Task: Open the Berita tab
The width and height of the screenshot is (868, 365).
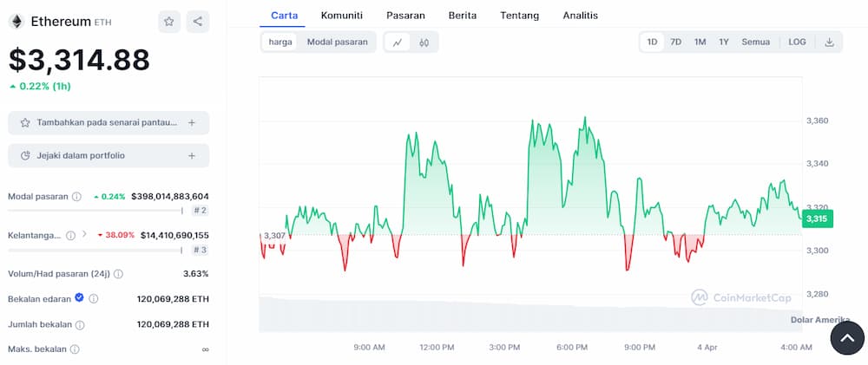Action: (463, 16)
